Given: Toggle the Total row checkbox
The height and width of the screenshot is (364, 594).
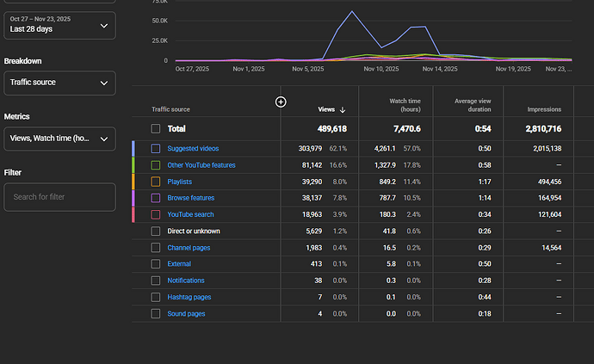Looking at the screenshot, I should [156, 128].
